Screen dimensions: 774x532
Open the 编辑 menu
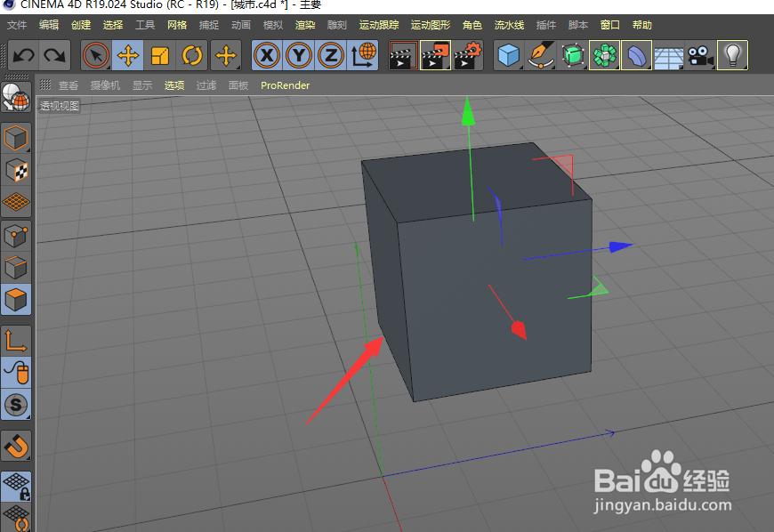tap(49, 25)
